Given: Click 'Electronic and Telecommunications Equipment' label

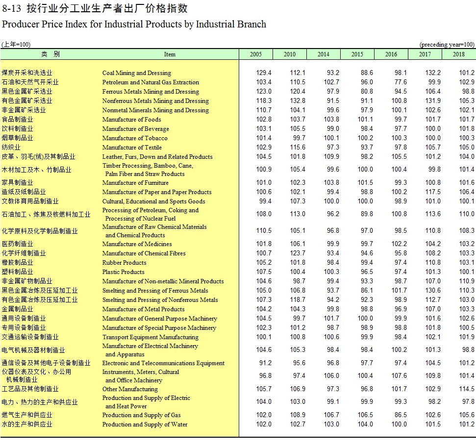Looking at the screenshot, I should [163, 363].
